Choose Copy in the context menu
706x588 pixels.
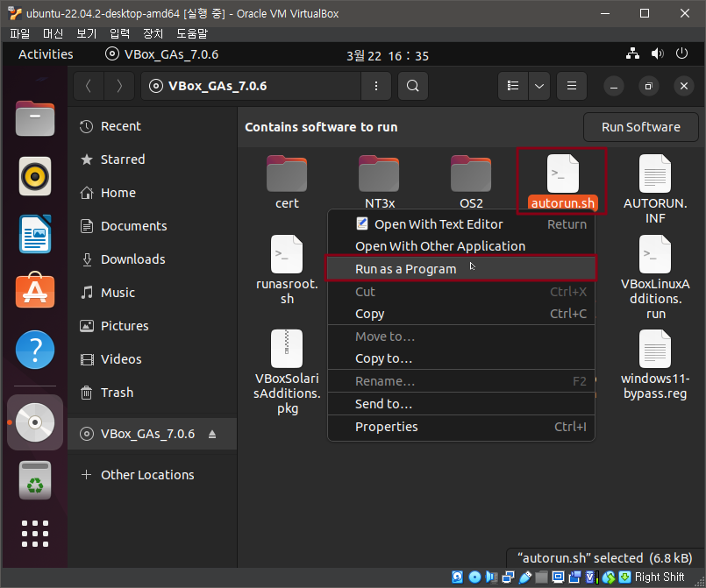461,314
